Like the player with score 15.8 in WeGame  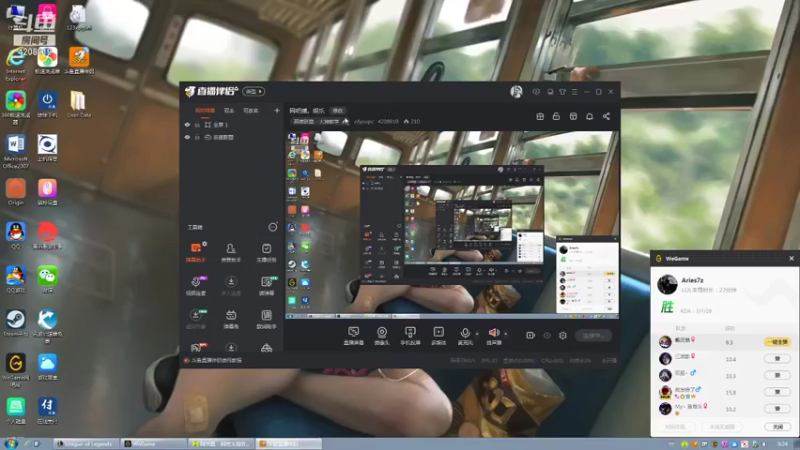[777, 392]
